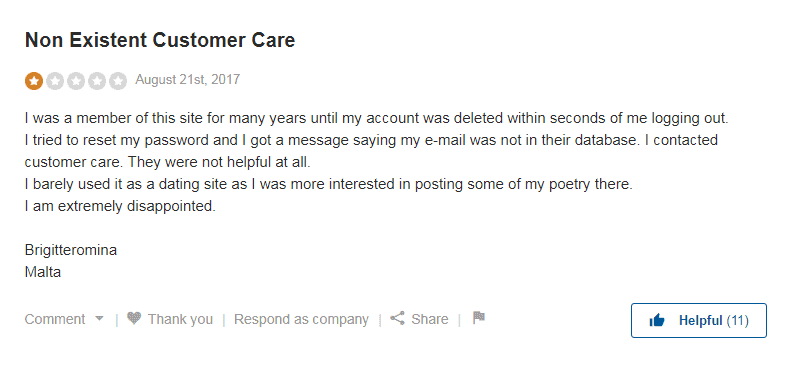Image resolution: width=792 pixels, height=373 pixels.
Task: Open the Comment link
Action: tap(55, 319)
